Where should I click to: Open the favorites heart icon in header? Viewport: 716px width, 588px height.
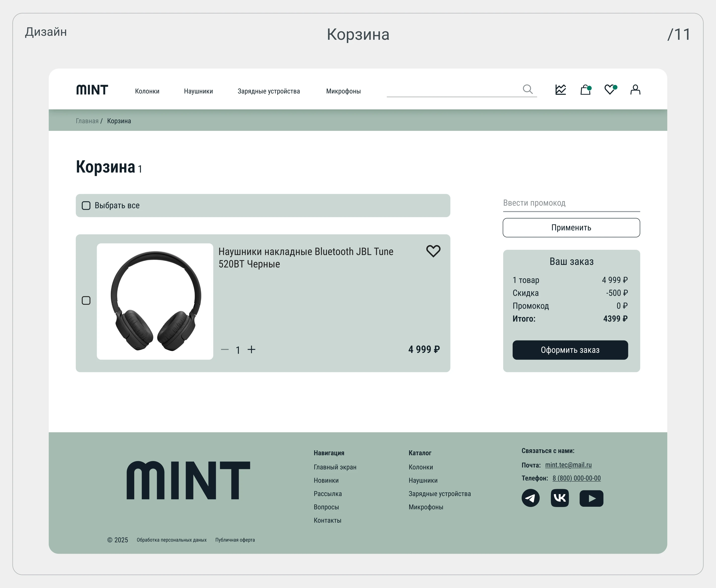click(610, 89)
